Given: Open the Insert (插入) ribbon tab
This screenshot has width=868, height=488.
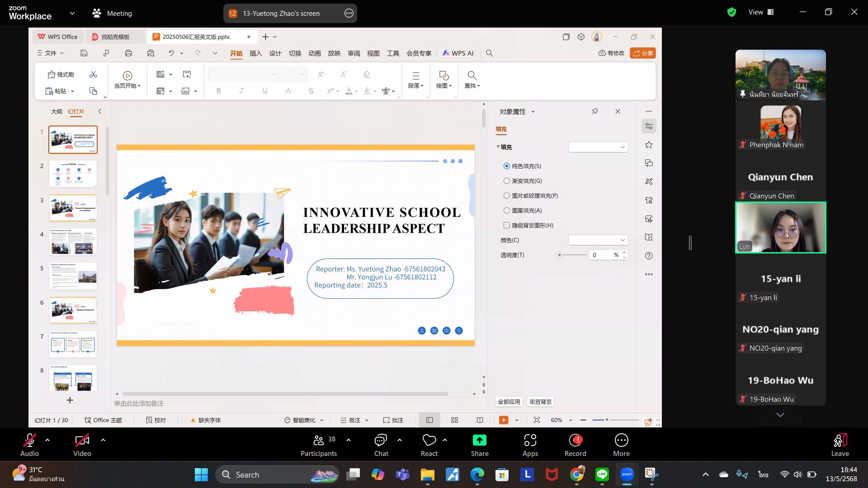Looking at the screenshot, I should coord(256,53).
